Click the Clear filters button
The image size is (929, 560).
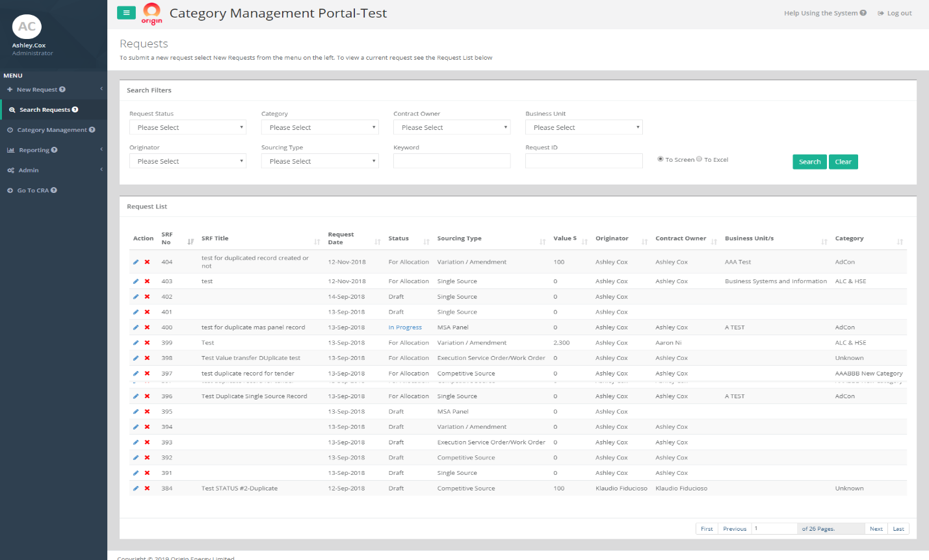point(843,162)
